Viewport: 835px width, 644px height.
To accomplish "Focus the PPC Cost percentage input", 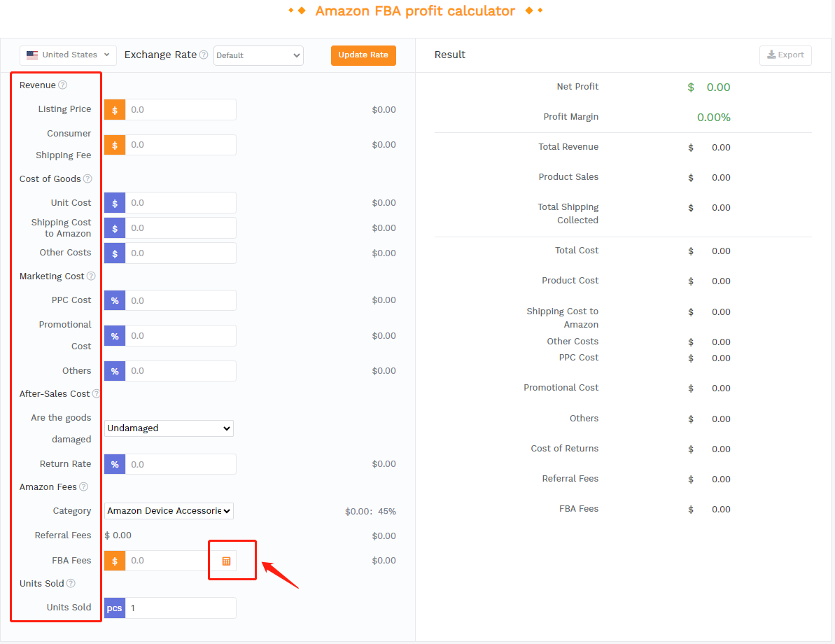I will pos(181,300).
